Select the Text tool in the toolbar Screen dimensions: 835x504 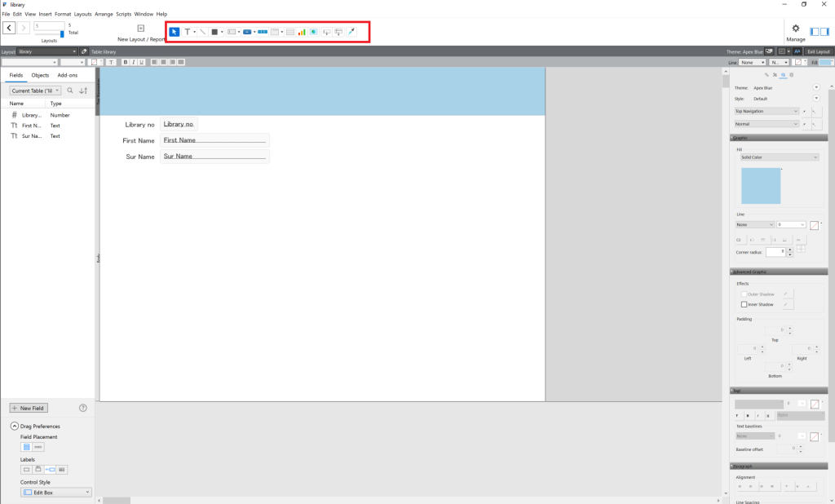pyautogui.click(x=188, y=32)
